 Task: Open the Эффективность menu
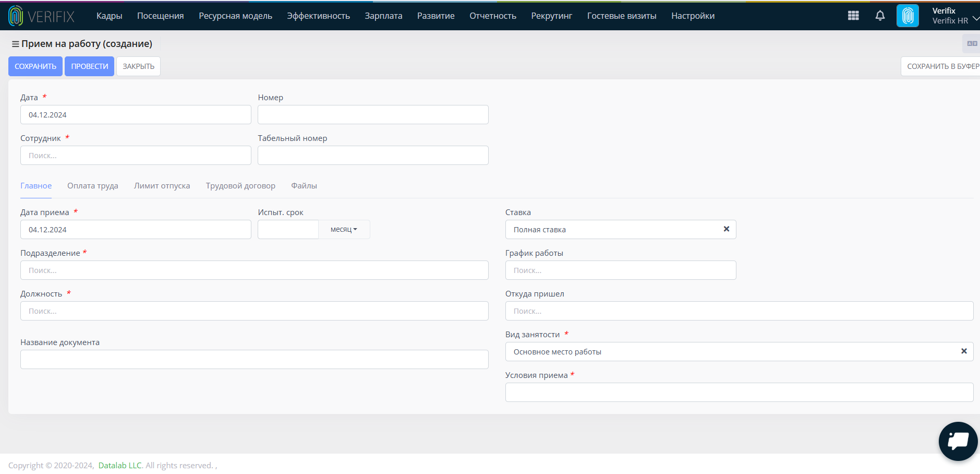pyautogui.click(x=318, y=16)
